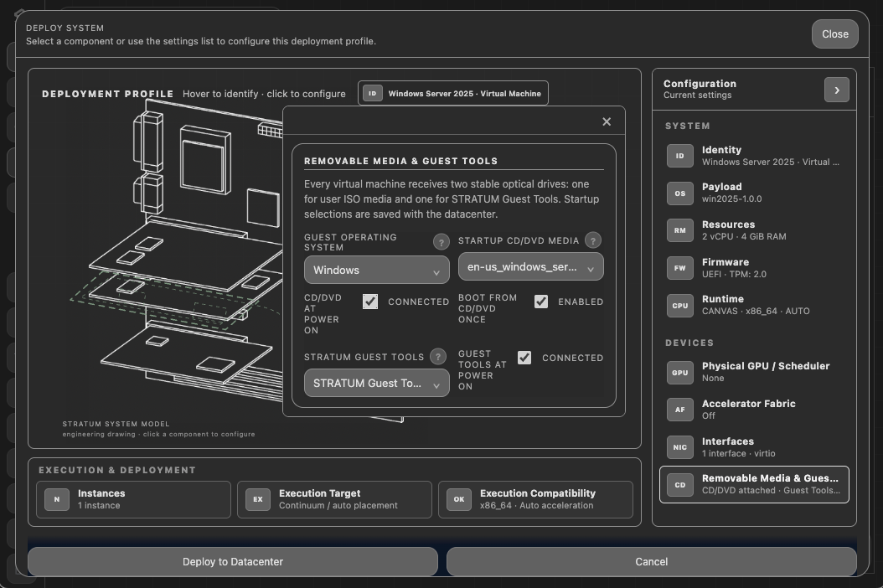Click the CD badge icon for Removable Media

click(x=679, y=484)
